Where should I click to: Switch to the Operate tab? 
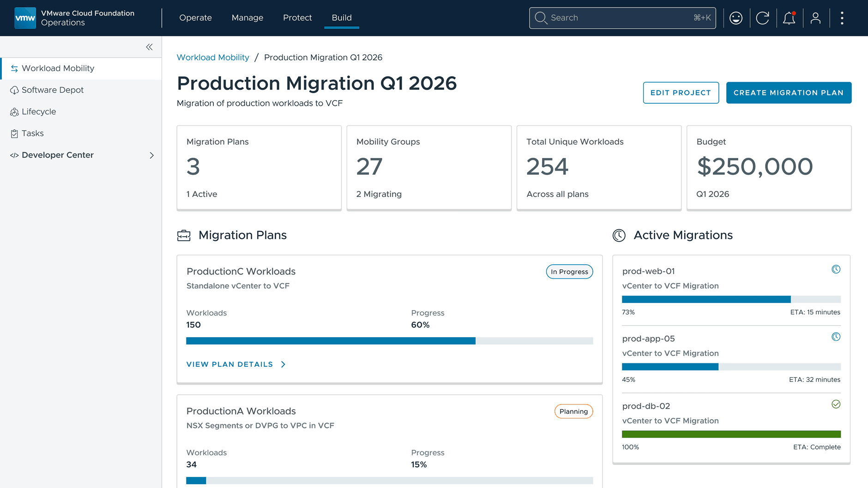tap(195, 18)
